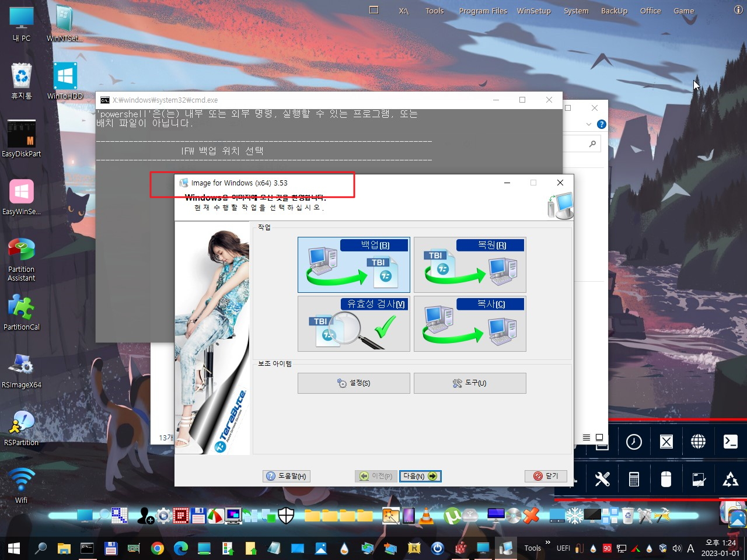747x560 pixels.
Task: Click the 도움말(H) help button
Action: [x=287, y=476]
